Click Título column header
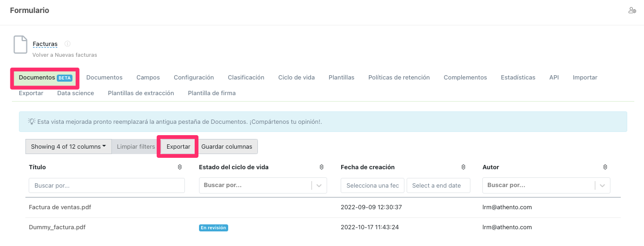Image resolution: width=644 pixels, height=246 pixels. [x=37, y=167]
